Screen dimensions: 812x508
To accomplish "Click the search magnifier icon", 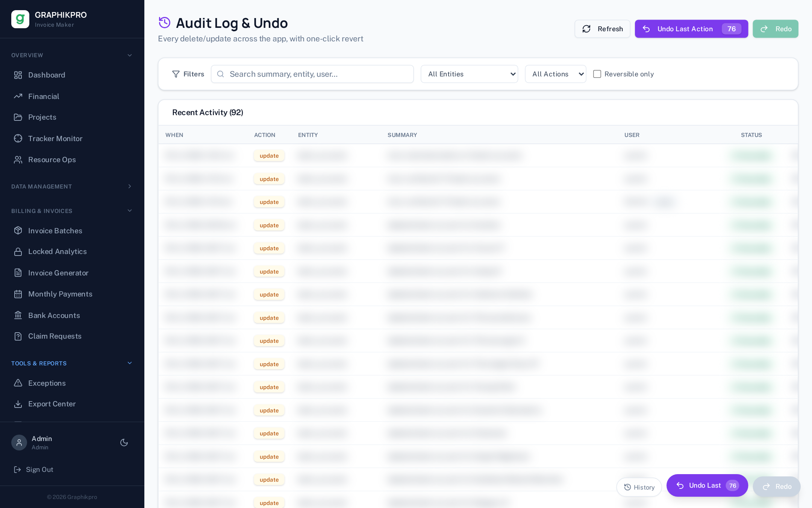I will pos(221,74).
